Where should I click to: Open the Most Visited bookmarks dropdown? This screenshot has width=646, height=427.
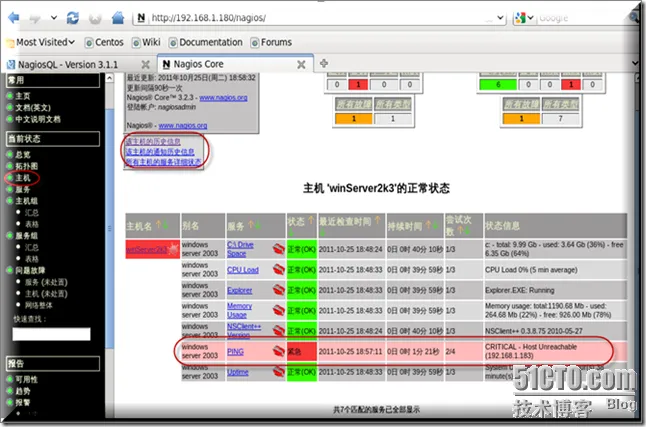tap(41, 42)
